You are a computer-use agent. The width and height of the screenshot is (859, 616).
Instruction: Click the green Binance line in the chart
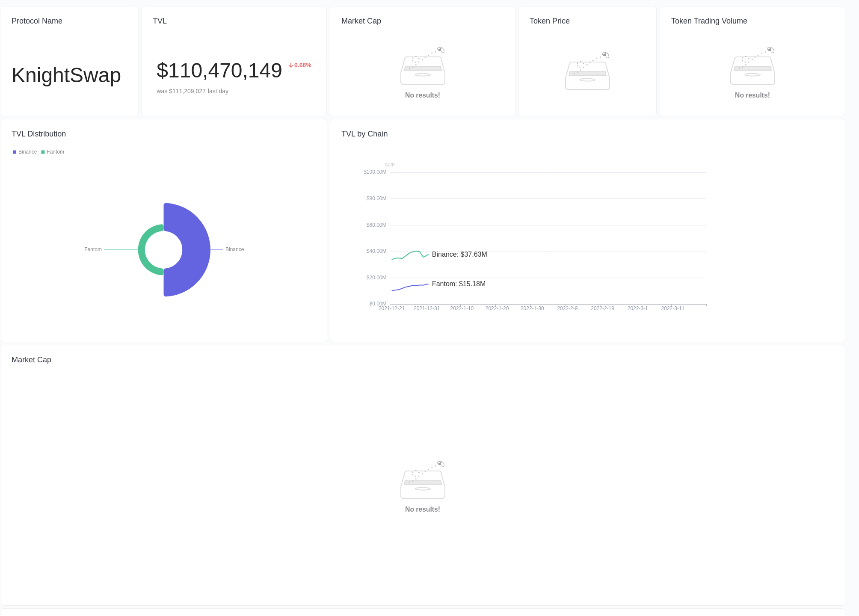[410, 253]
